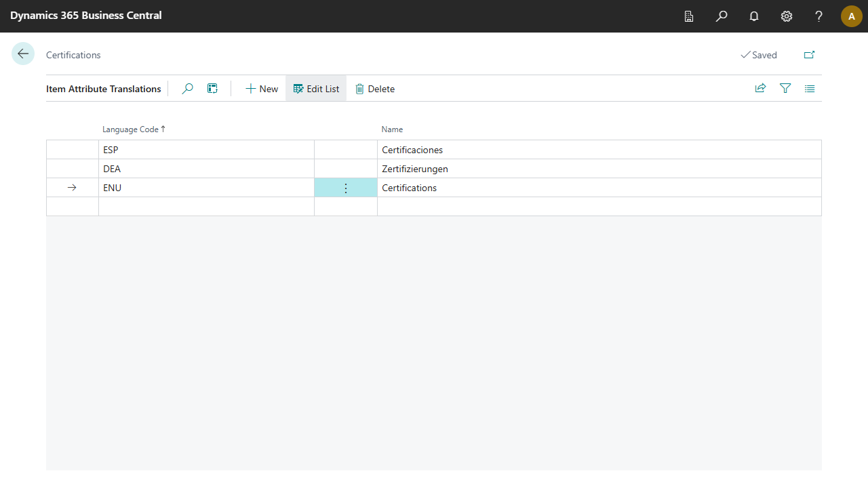Screen dimensions: 868x488
Task: Open page in new window icon
Action: pyautogui.click(x=809, y=55)
